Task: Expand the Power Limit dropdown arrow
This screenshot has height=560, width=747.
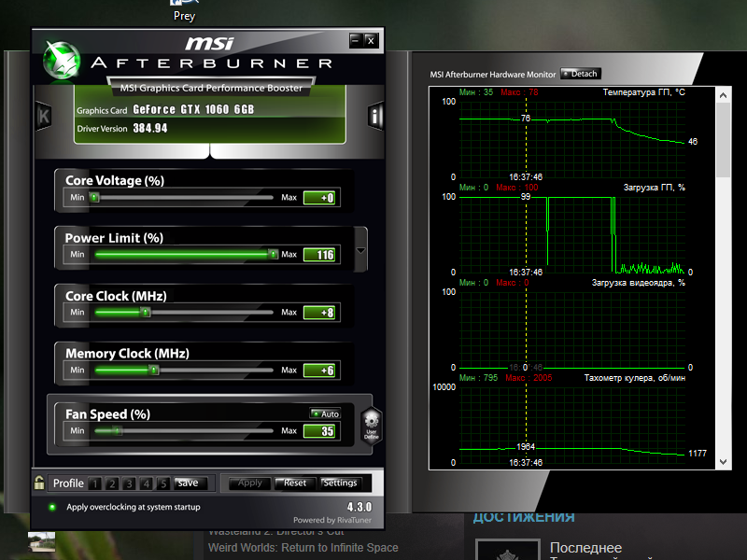Action: click(x=361, y=250)
